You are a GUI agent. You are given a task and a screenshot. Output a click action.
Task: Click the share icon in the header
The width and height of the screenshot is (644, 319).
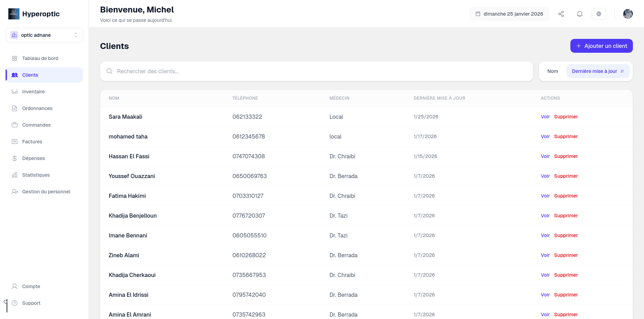(561, 14)
